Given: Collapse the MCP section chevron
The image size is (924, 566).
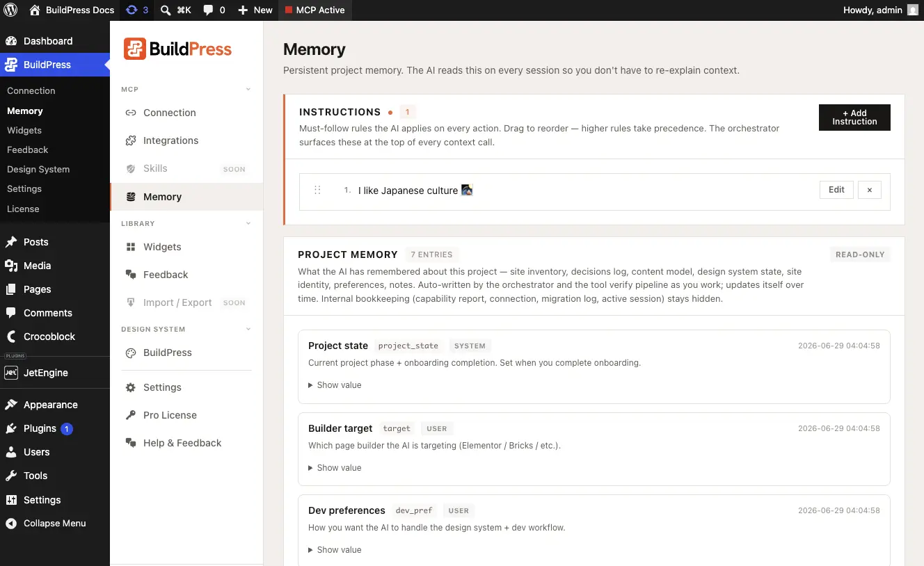Looking at the screenshot, I should 248,90.
